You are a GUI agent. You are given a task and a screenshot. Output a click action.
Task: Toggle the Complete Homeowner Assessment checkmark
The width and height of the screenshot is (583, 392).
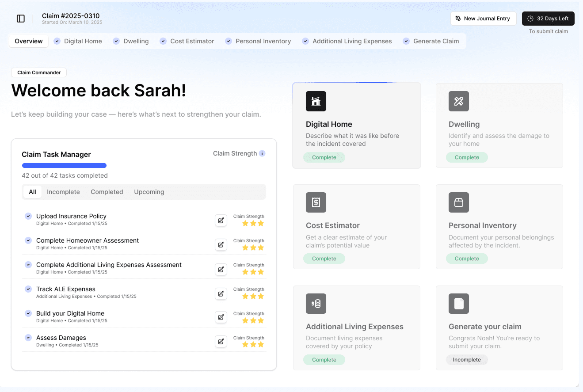pos(28,240)
